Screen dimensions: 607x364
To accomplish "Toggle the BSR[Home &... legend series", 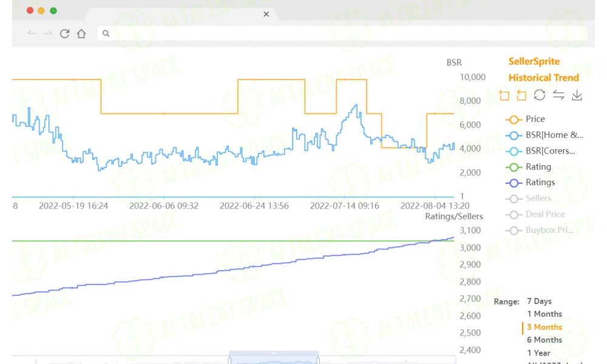I will (x=544, y=135).
